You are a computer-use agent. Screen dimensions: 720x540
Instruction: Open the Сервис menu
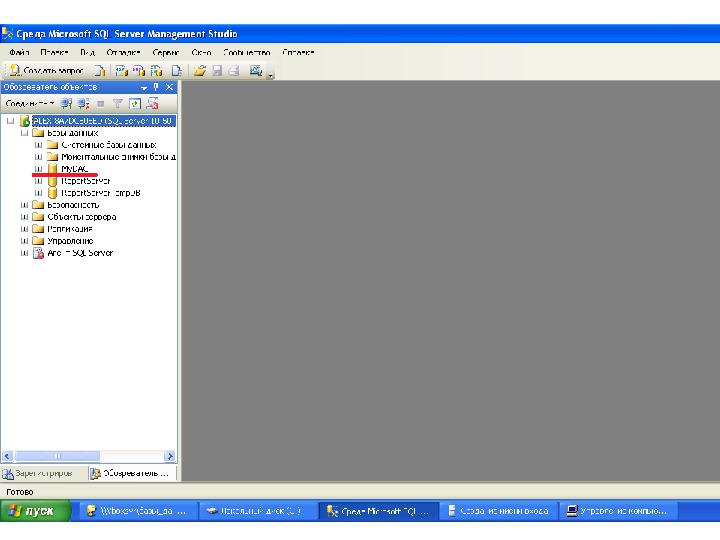(x=165, y=52)
